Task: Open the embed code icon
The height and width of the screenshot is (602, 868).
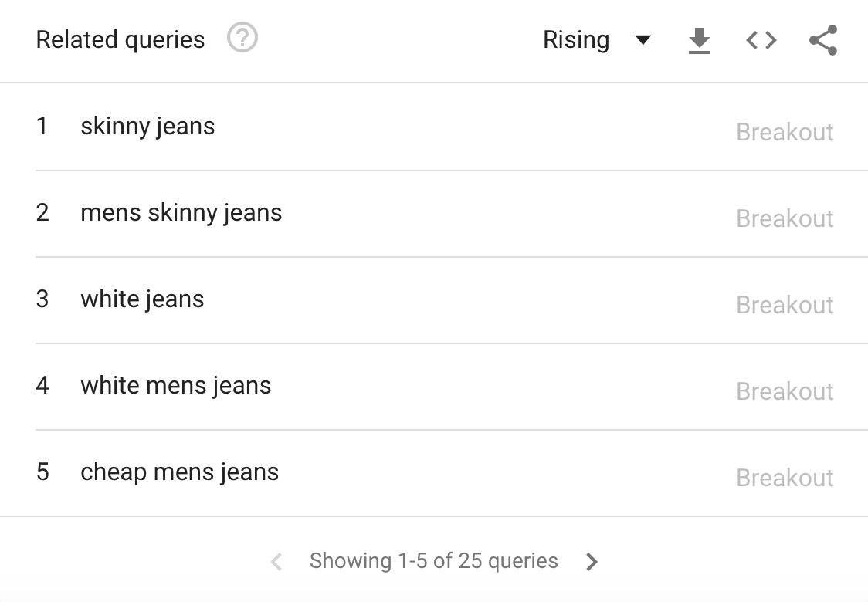Action: tap(761, 40)
